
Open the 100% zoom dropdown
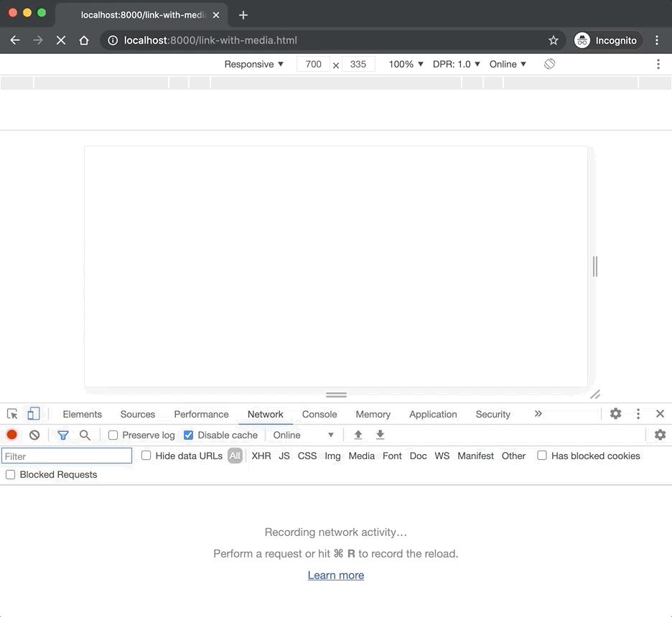[406, 65]
